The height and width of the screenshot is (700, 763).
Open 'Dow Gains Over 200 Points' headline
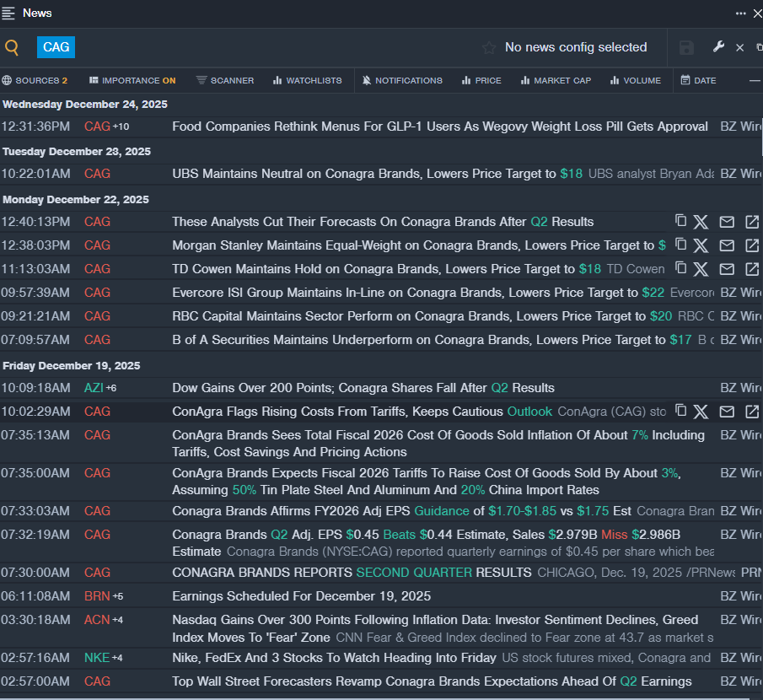tap(363, 388)
